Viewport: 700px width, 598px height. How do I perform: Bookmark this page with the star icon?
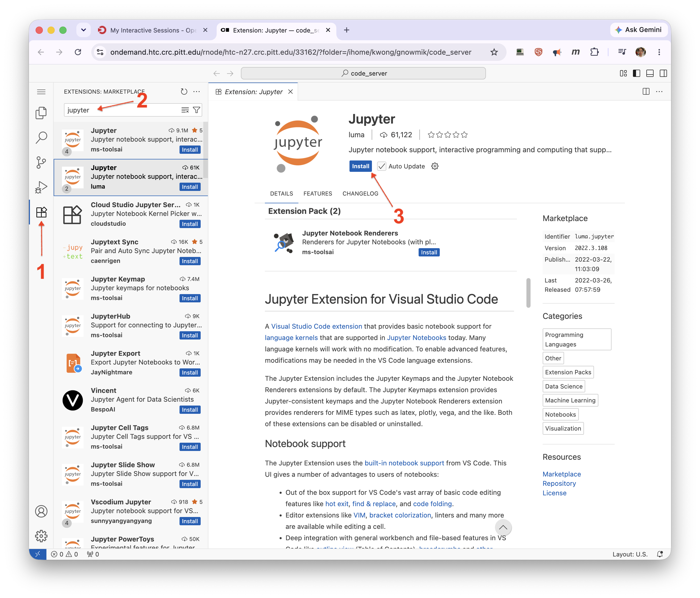pos(494,52)
